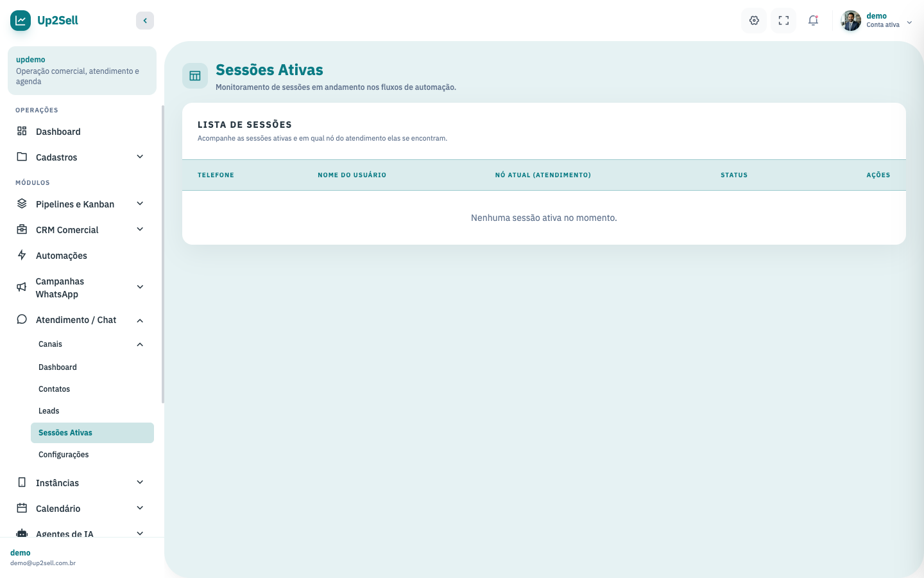Collapse the sidebar with the arrow button
The height and width of the screenshot is (578, 924).
(x=145, y=21)
